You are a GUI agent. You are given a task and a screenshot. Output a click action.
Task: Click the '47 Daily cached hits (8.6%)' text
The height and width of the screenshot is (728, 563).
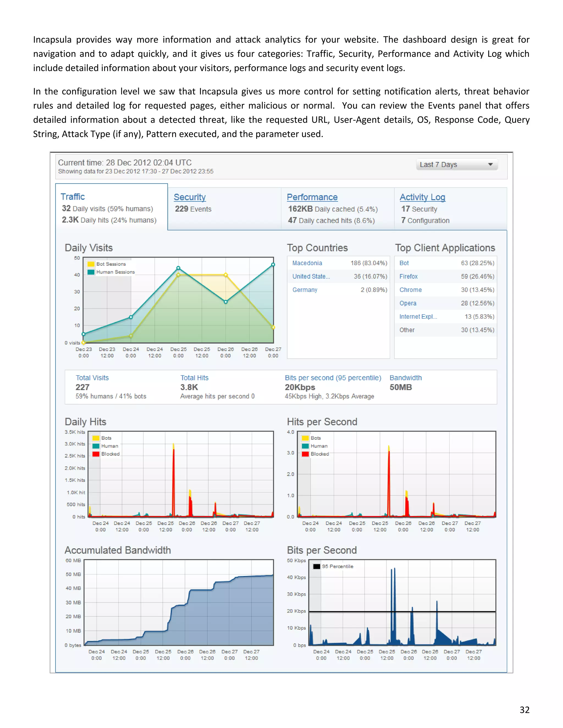point(332,220)
